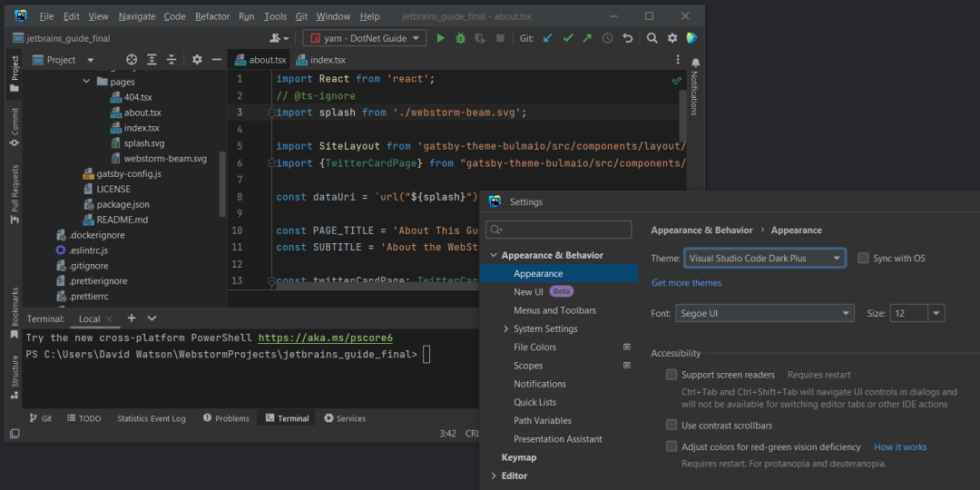Enable red-green vision deficiency checkbox
This screenshot has width=980, height=490.
coord(671,446)
